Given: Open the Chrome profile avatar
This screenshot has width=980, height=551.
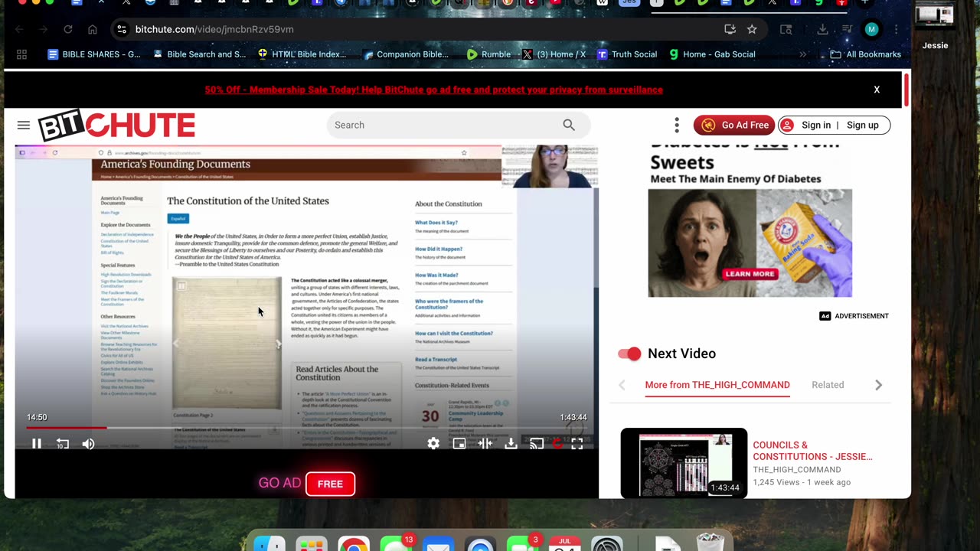Looking at the screenshot, I should coord(871,29).
